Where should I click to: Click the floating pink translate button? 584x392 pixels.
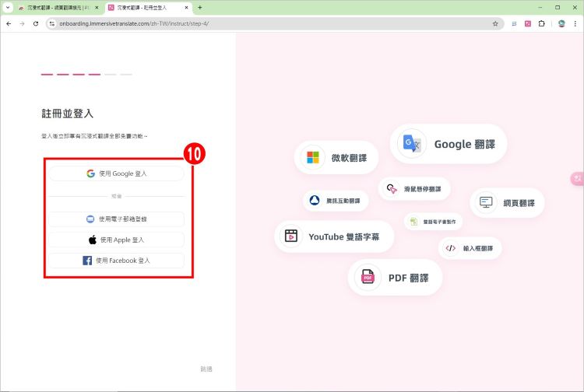pos(577,179)
